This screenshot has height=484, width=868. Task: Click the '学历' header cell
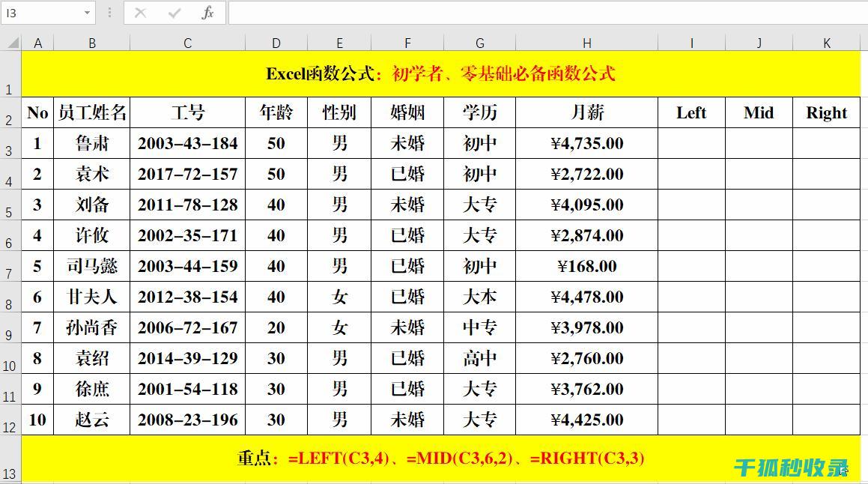[x=480, y=113]
